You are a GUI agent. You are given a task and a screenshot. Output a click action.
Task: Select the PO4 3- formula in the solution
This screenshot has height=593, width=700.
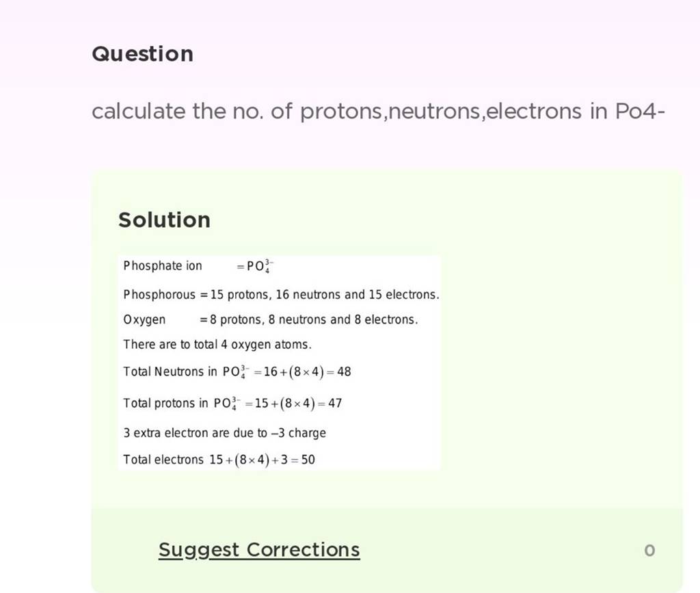[262, 265]
